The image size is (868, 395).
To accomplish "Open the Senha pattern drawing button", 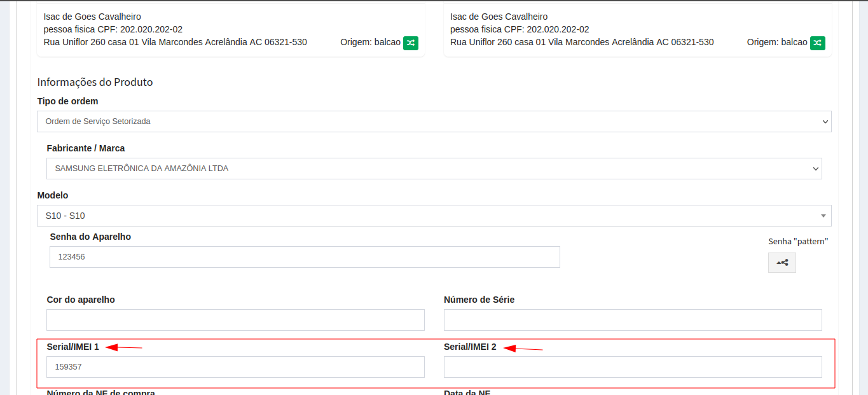I will point(782,263).
